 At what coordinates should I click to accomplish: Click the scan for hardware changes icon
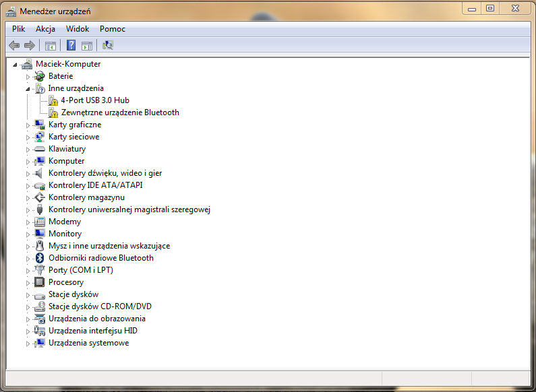(x=108, y=45)
